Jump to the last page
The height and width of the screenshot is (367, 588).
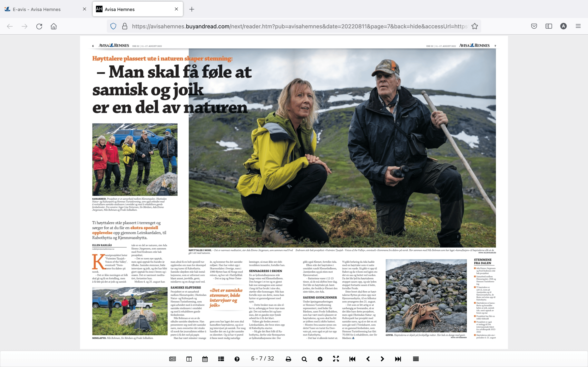tap(398, 359)
